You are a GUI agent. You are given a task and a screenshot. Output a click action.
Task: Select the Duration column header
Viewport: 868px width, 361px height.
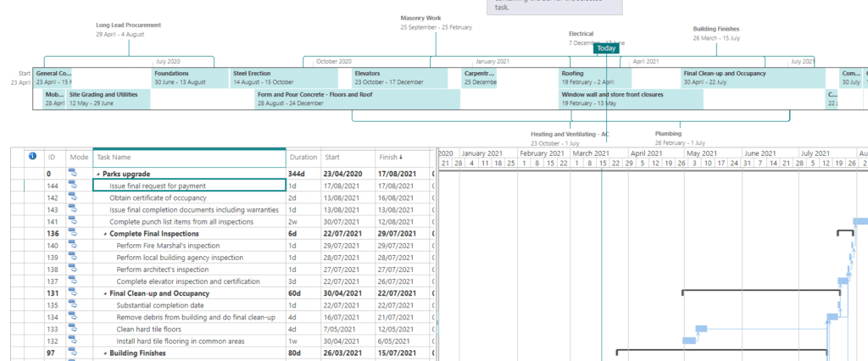point(303,157)
